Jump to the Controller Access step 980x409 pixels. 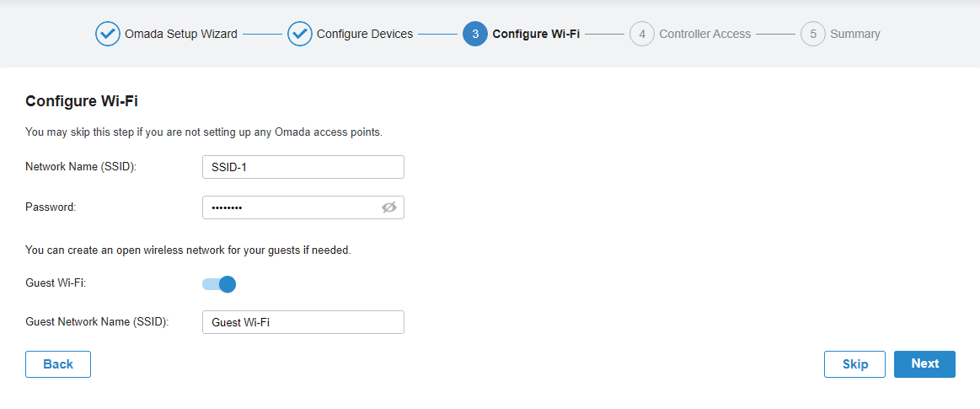pos(704,35)
